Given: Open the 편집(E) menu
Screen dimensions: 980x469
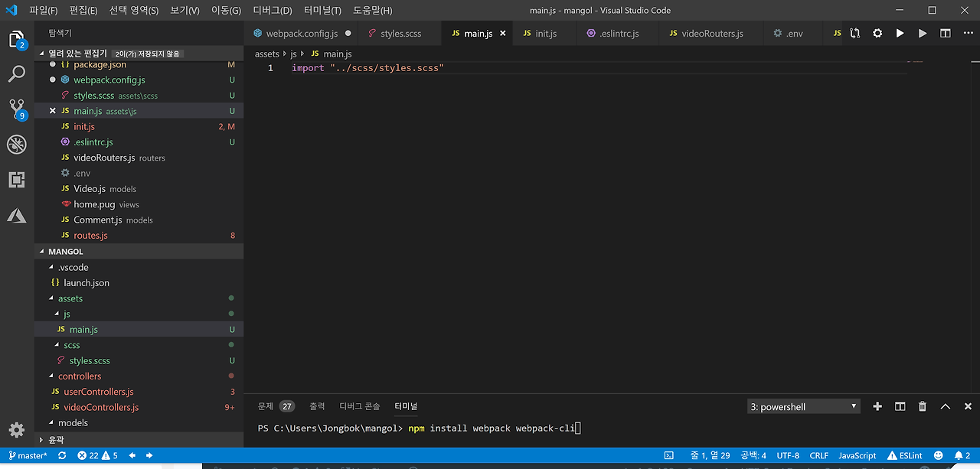Looking at the screenshot, I should click(83, 11).
